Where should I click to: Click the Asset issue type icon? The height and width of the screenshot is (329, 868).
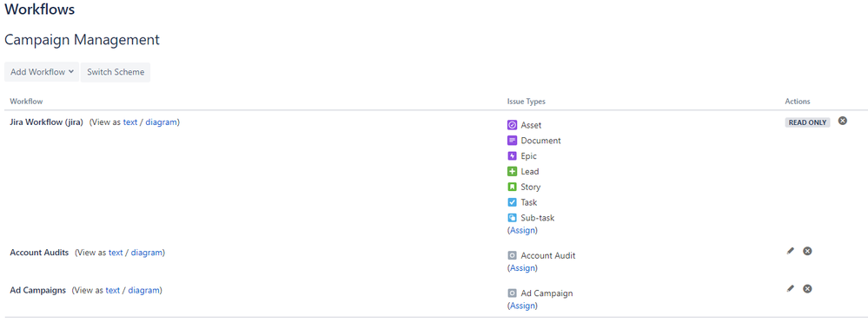click(x=512, y=125)
